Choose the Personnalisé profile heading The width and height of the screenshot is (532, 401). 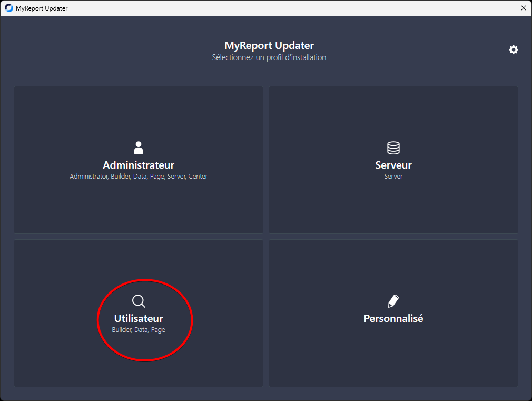click(x=393, y=318)
